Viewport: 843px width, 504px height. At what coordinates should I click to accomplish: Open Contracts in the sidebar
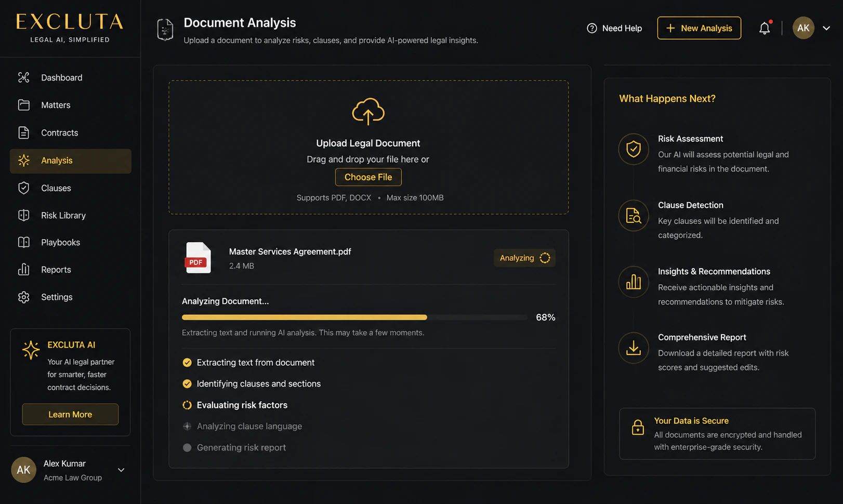tap(70, 132)
